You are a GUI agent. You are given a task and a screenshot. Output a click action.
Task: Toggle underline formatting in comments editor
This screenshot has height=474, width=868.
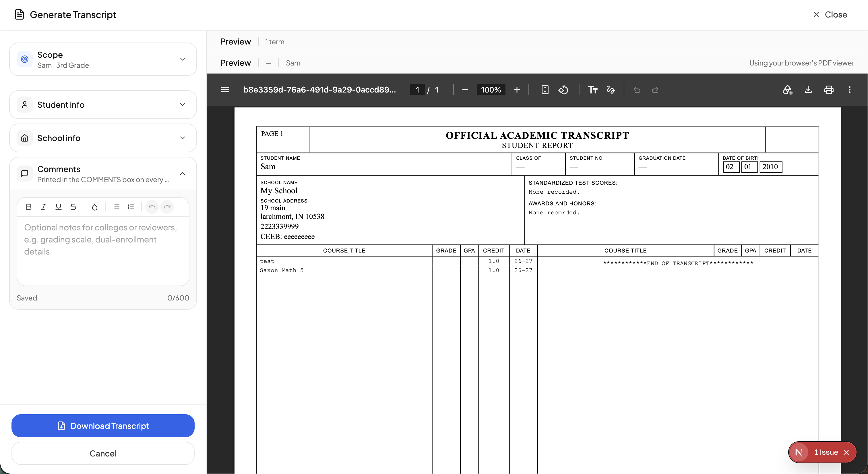[58, 207]
